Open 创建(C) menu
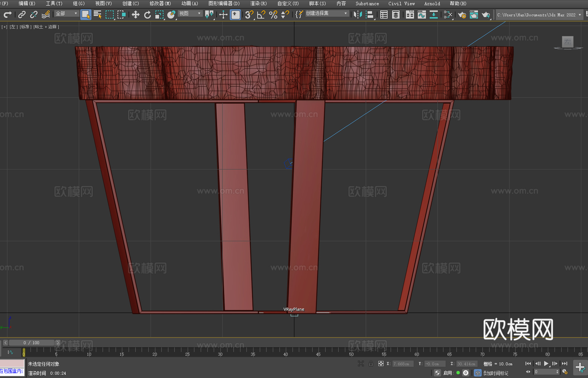 (130, 3)
